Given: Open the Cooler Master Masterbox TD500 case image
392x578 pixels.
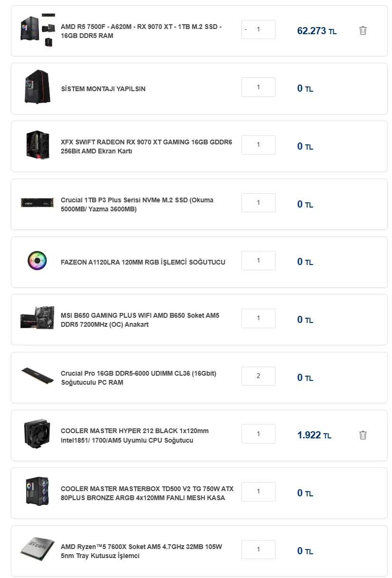Looking at the screenshot, I should pyautogui.click(x=37, y=492).
